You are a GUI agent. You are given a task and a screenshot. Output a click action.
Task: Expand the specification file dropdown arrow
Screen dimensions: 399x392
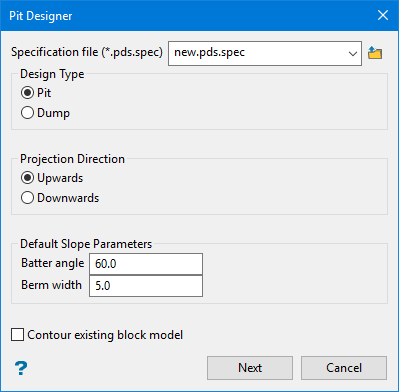(x=353, y=53)
